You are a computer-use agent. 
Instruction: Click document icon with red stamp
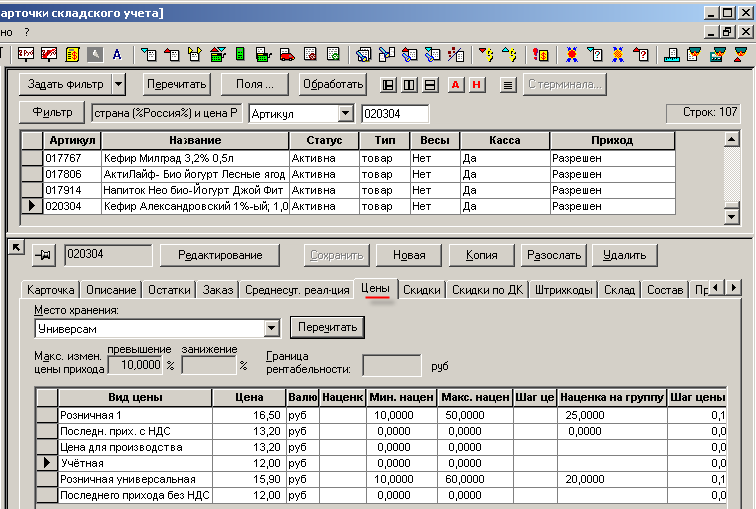(x=310, y=54)
